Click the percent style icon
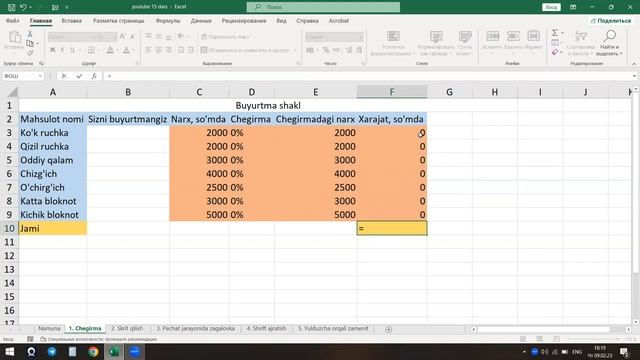Screen dimensions: 640x360 pos(326,50)
